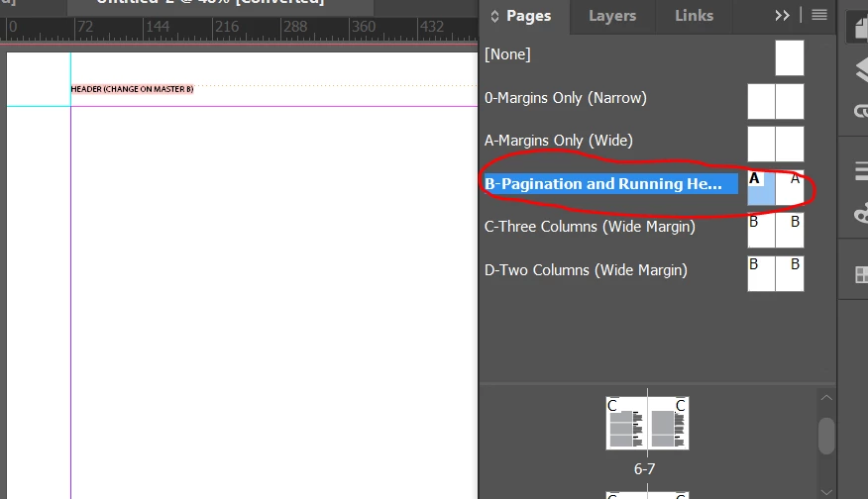Viewport: 868px width, 499px height.
Task: Click the [None] master page thumbnail
Action: (790, 57)
